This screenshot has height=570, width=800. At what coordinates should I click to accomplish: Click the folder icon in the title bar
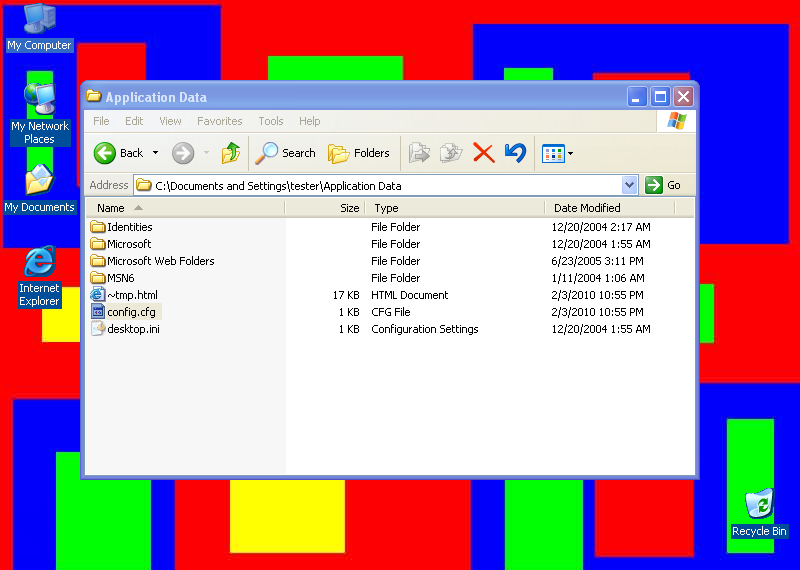point(93,95)
